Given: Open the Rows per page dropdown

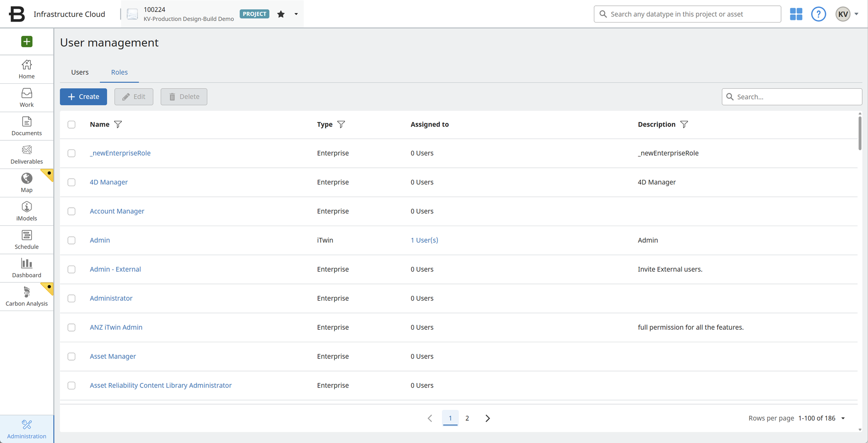Looking at the screenshot, I should pos(843,418).
